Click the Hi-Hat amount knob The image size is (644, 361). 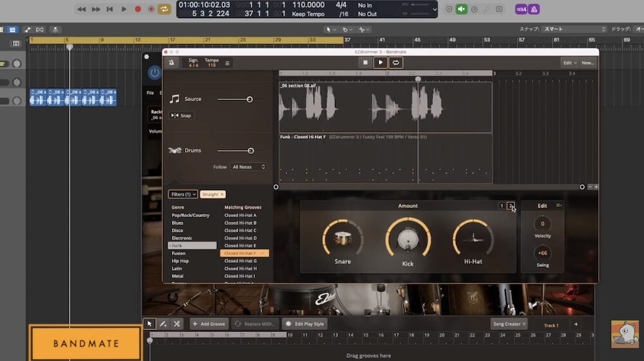pos(473,239)
